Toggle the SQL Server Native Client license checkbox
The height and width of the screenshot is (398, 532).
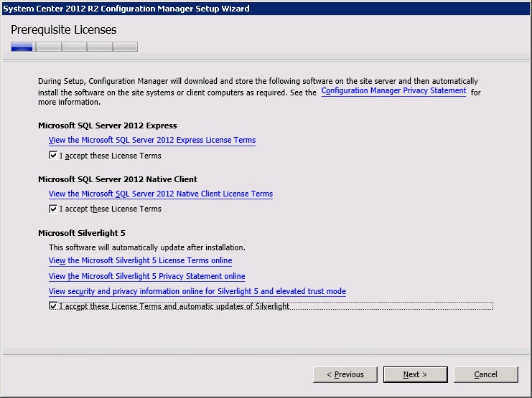[x=53, y=209]
